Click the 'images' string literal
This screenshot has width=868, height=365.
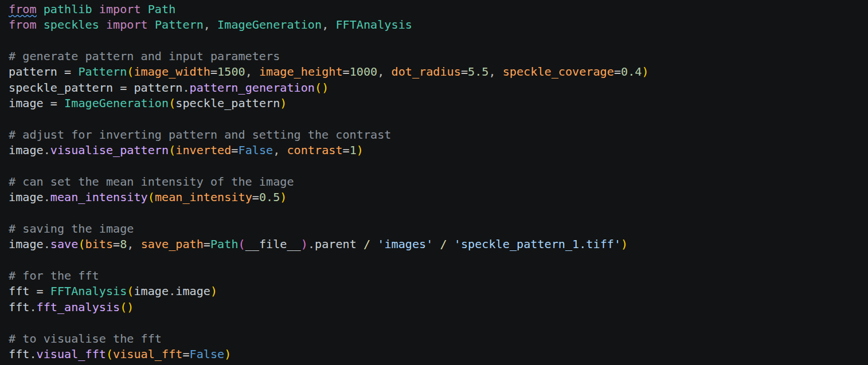(x=405, y=245)
